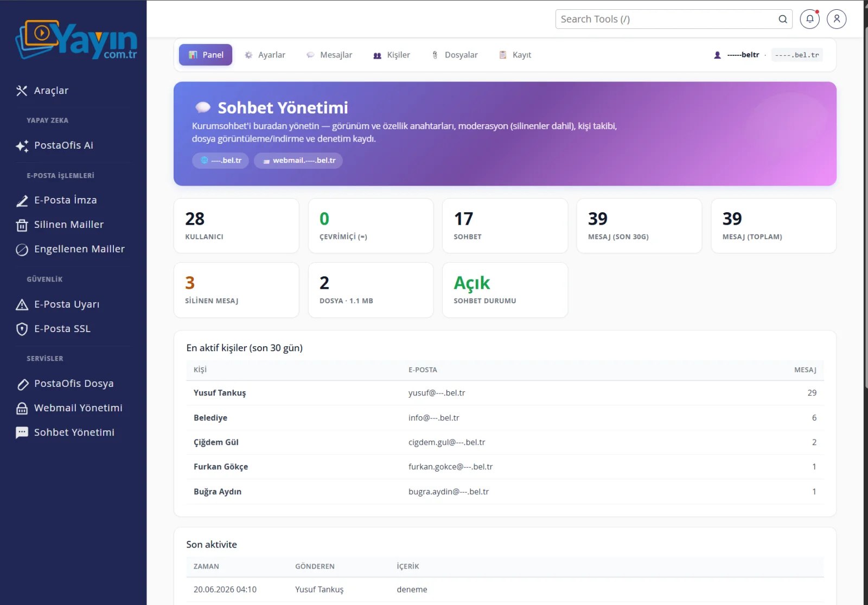Click the Yayın.com.tr logo
This screenshot has height=605, width=868.
76,40
